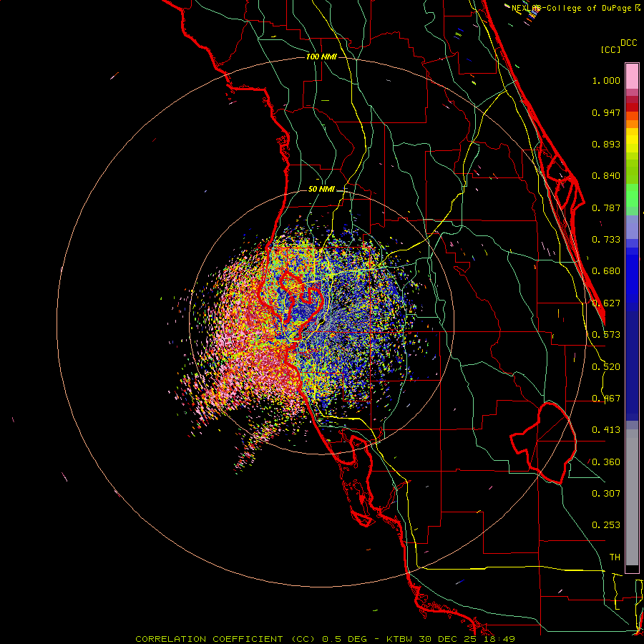This screenshot has width=644, height=644.
Task: Click the 100 NMI range ring label
Action: (321, 57)
